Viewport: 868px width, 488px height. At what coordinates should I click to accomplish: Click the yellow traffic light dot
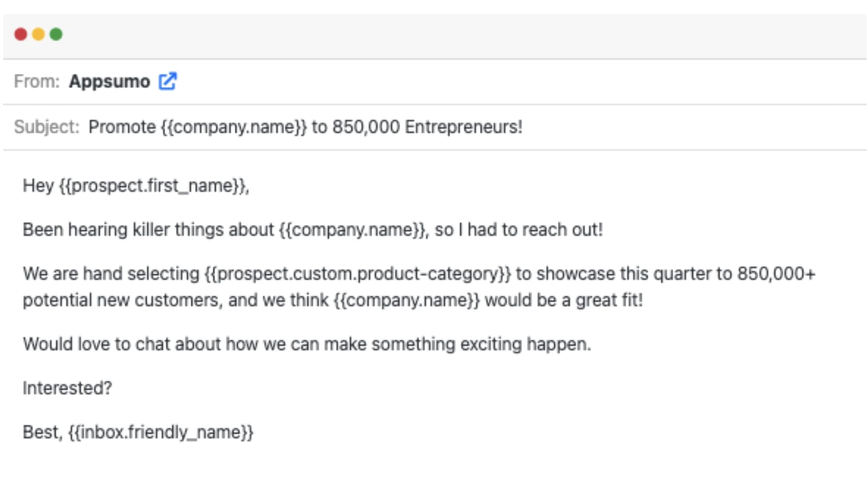pos(39,34)
